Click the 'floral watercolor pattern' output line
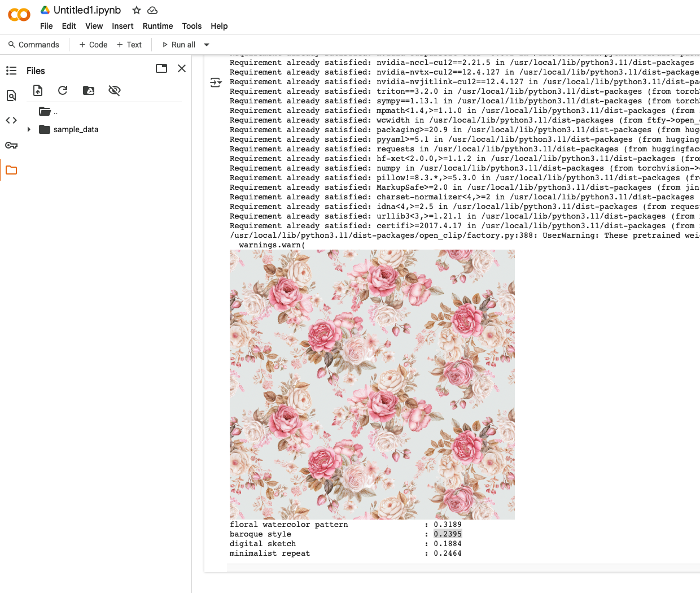700x593 pixels. point(288,525)
